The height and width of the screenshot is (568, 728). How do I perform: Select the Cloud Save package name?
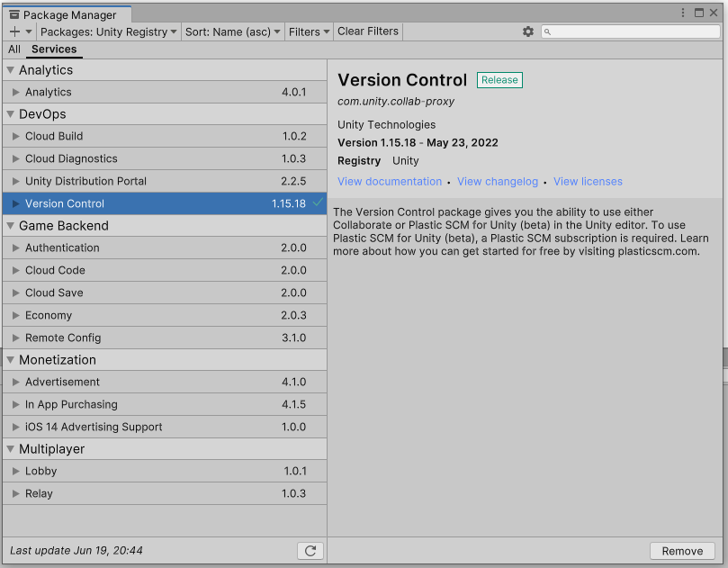tap(54, 293)
